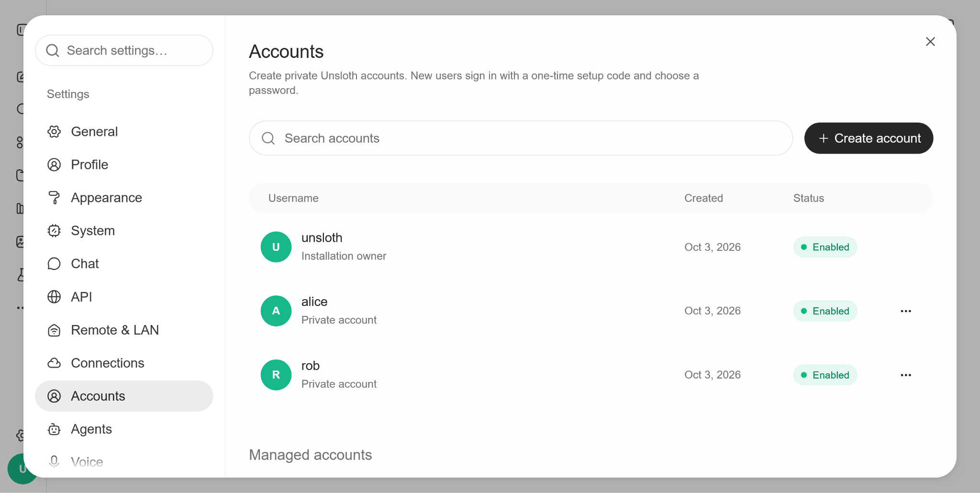The image size is (980, 493).
Task: Open the more options menu for rob
Action: coord(906,375)
